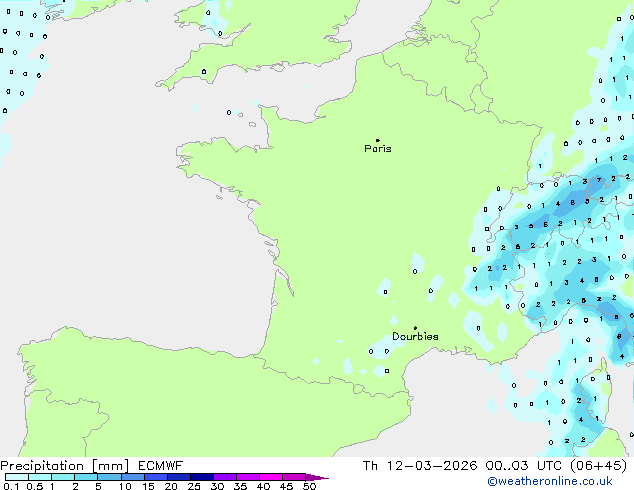
Task: Click the legend value '0.1'
Action: (x=11, y=486)
